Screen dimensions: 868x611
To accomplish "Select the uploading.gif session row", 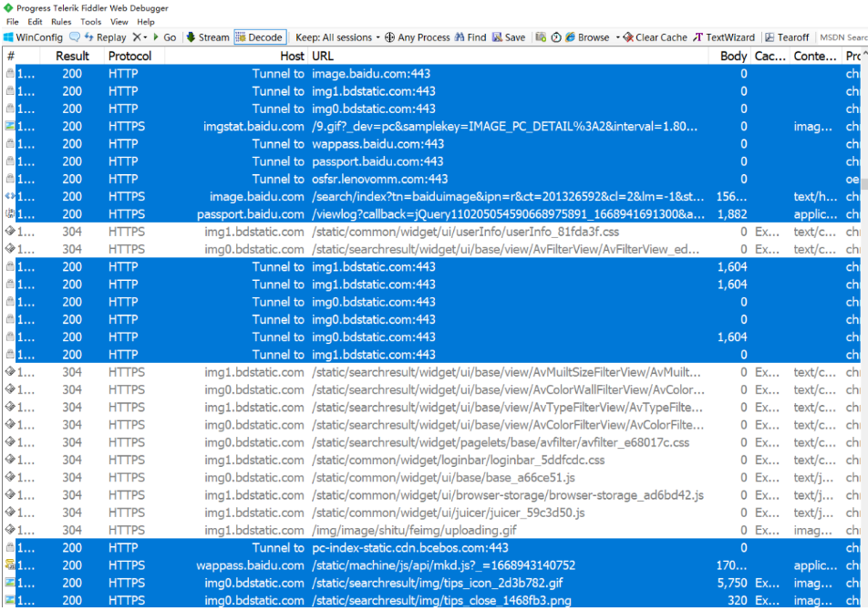I will pyautogui.click(x=432, y=530).
